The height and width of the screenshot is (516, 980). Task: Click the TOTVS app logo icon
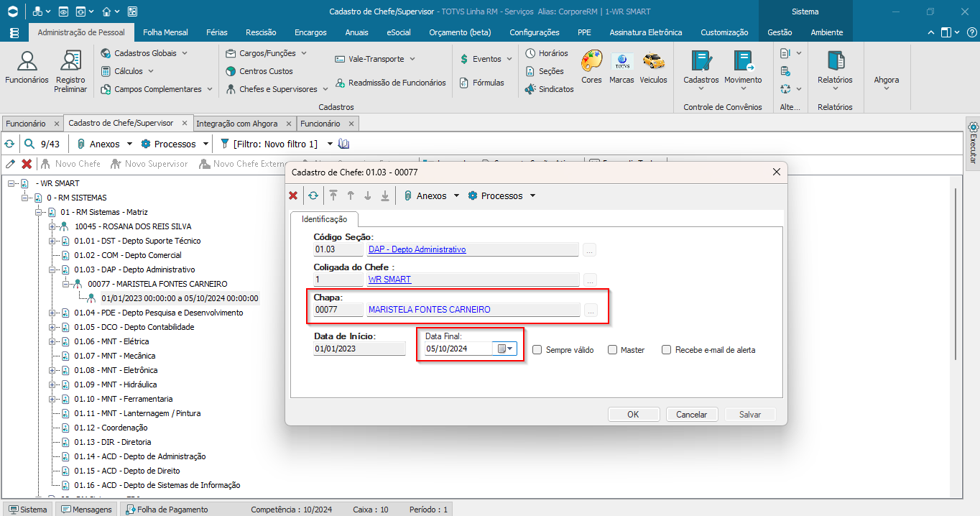[13, 11]
